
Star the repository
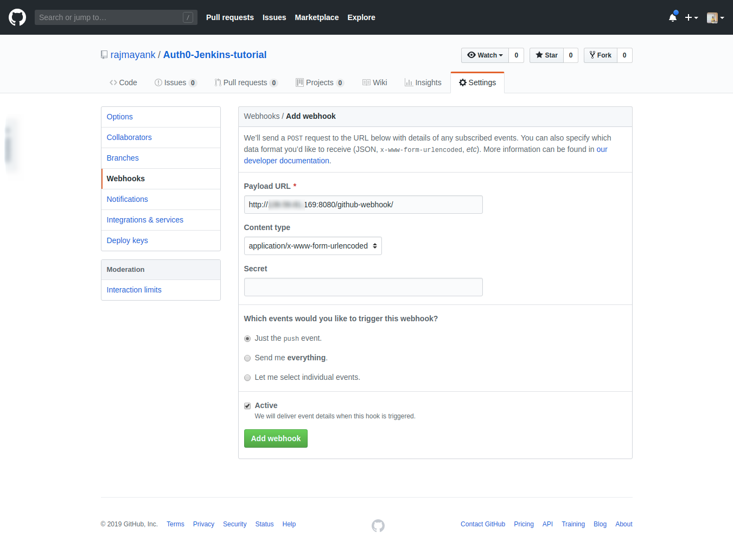pos(546,55)
